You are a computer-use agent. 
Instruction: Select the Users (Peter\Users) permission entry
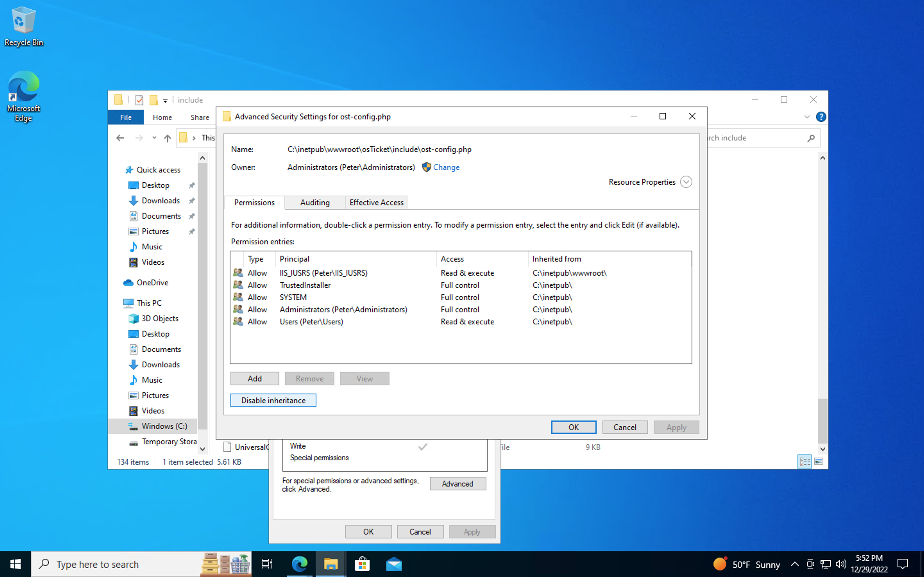point(311,322)
